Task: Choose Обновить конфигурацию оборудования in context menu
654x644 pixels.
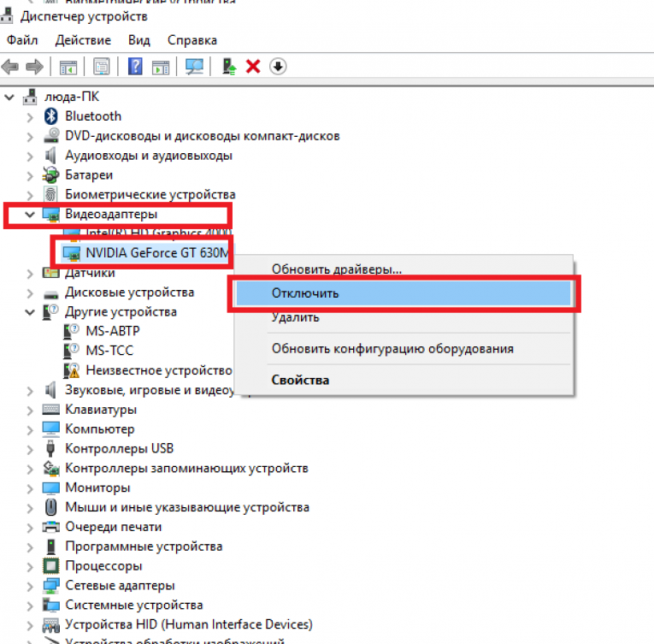Action: tap(392, 348)
